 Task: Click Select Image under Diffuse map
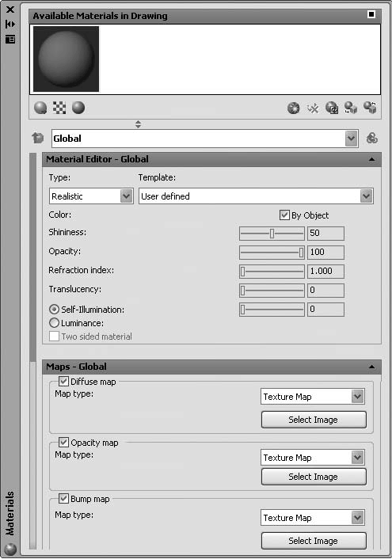click(314, 420)
